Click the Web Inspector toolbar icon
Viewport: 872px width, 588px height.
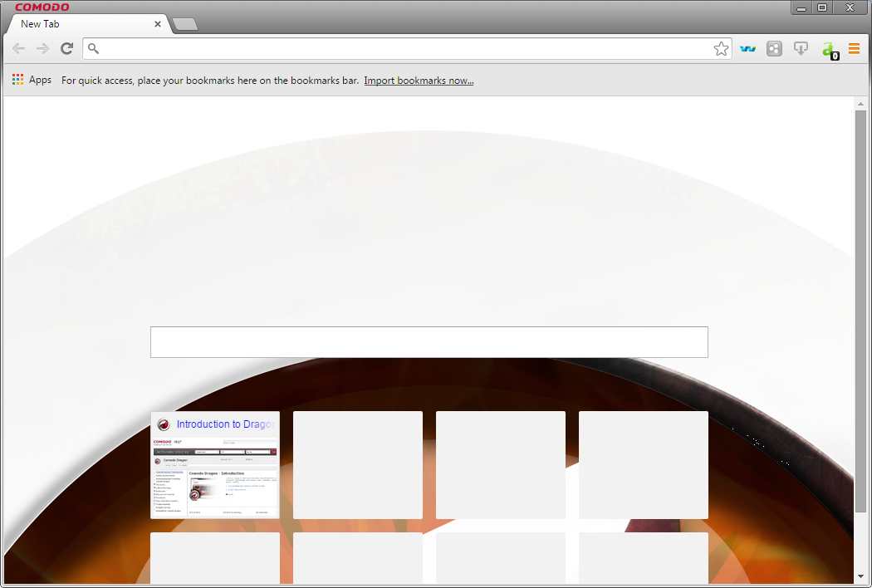pyautogui.click(x=747, y=48)
